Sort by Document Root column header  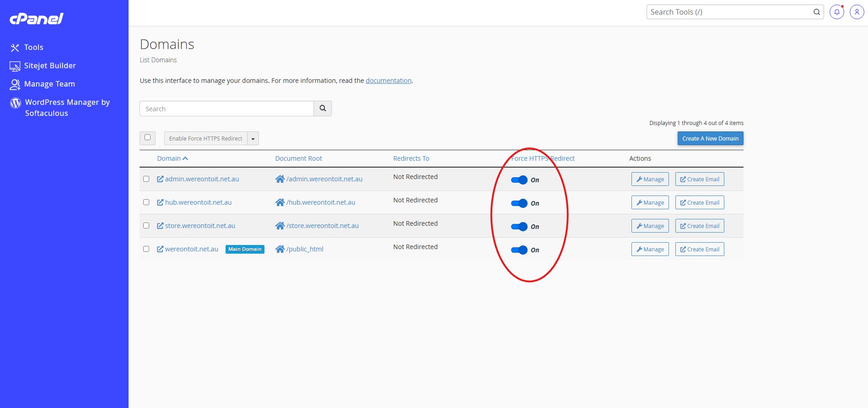(298, 158)
